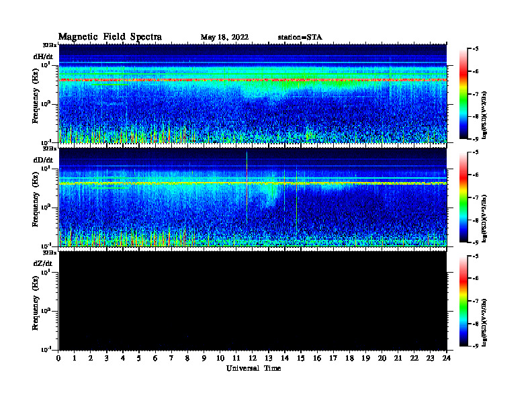Click hour tick label '13' on time axis

pos(269,359)
